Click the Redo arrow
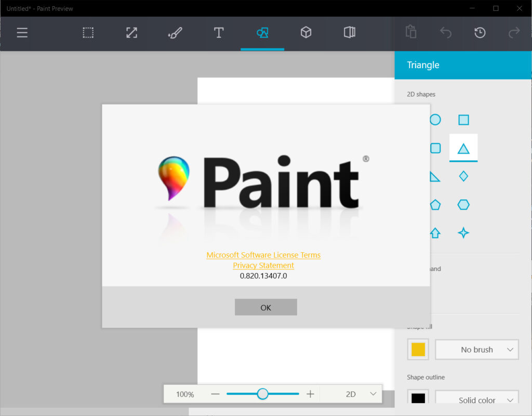532x416 pixels. [514, 33]
